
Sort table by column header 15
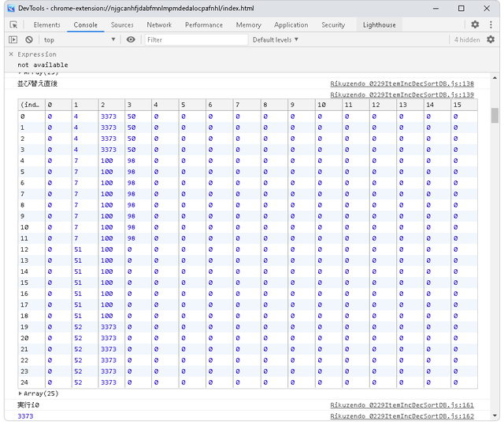click(464, 105)
